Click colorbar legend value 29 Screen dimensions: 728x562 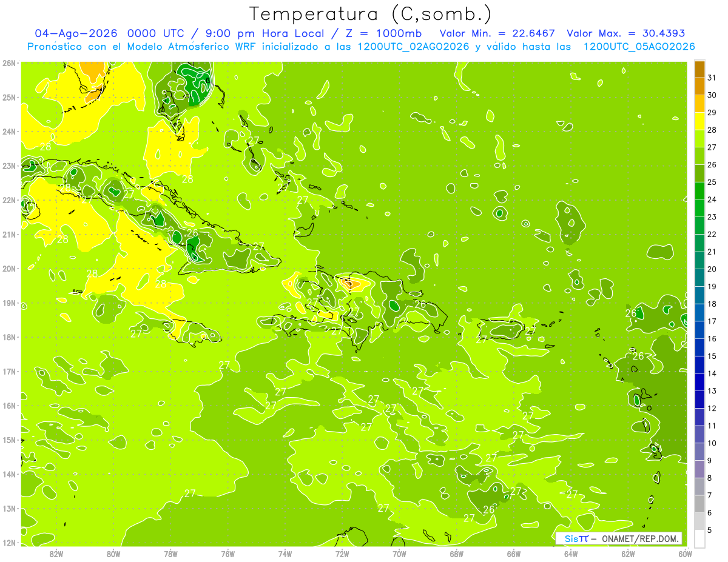(x=712, y=113)
